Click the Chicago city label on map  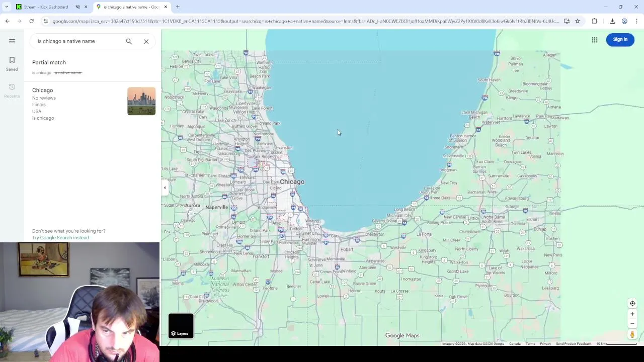(292, 182)
